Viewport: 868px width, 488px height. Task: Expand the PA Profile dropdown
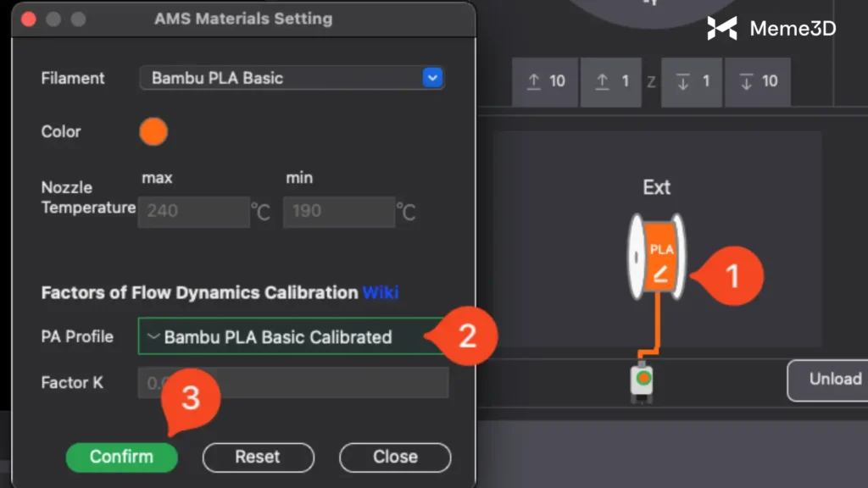point(292,336)
